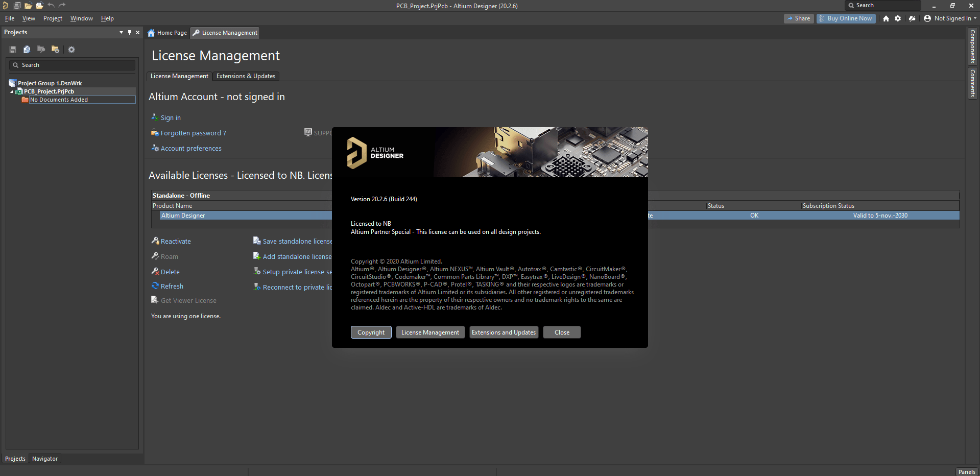This screenshot has height=476, width=980.
Task: Click the Open Project icon in the title bar
Action: tap(39, 6)
